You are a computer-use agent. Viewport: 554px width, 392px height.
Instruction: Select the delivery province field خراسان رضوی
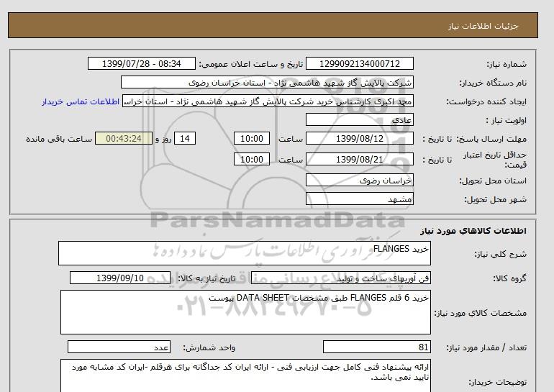coord(359,180)
